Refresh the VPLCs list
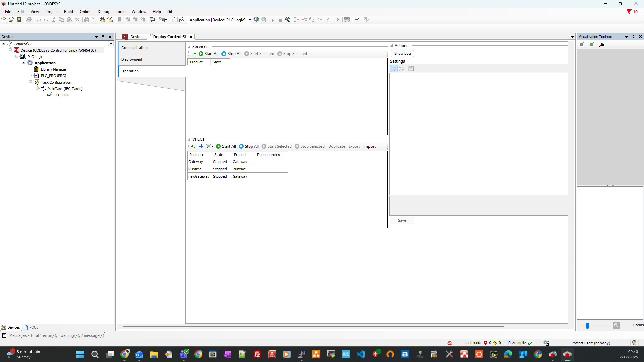This screenshot has height=362, width=644. coord(194,146)
